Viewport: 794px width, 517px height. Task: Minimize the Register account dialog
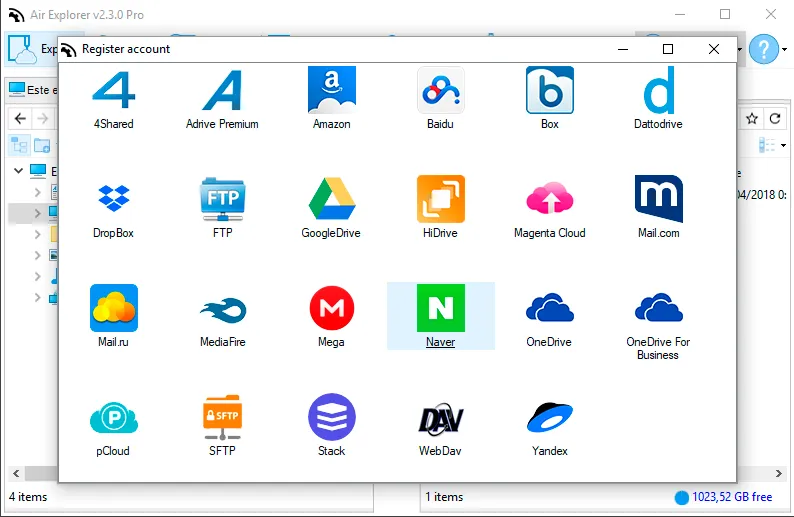(x=623, y=49)
